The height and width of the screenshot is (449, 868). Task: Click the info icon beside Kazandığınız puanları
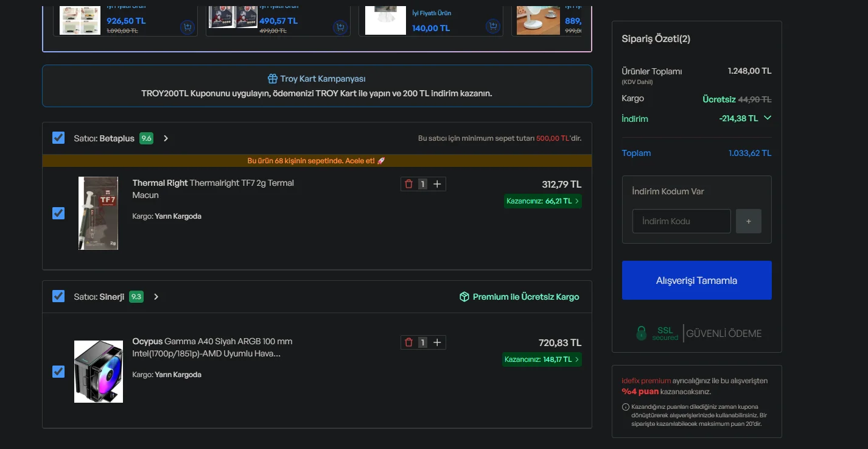tap(625, 407)
